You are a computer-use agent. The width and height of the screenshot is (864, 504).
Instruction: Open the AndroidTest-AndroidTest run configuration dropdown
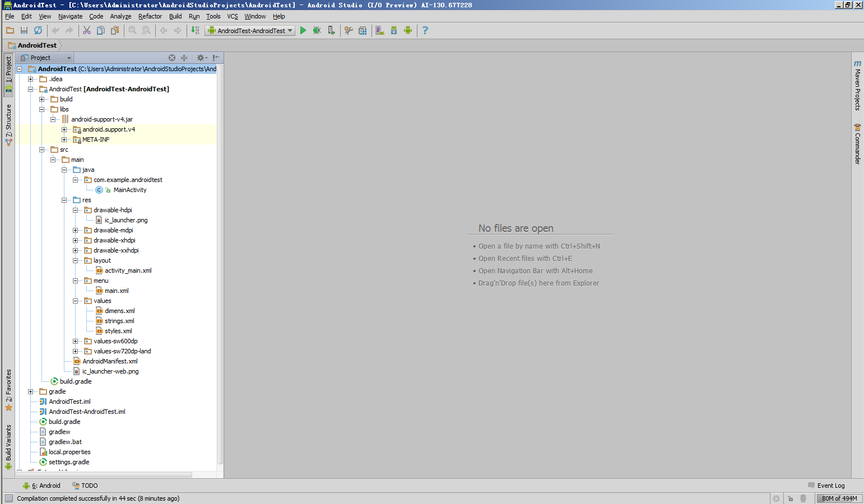pos(250,31)
